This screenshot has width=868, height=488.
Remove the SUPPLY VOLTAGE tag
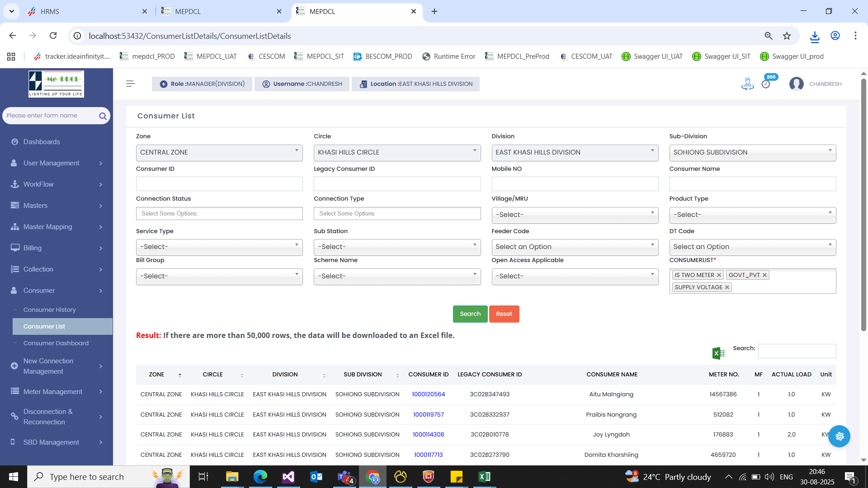[x=727, y=287]
